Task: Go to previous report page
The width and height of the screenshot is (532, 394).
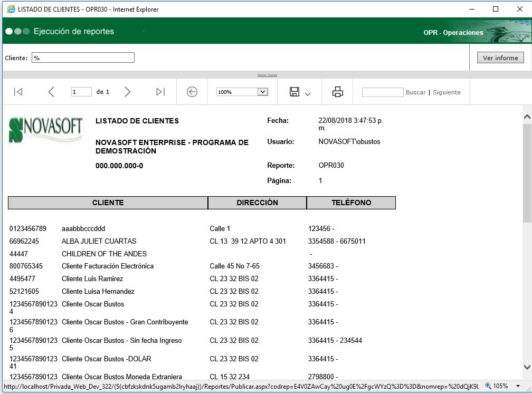Action: [51, 92]
